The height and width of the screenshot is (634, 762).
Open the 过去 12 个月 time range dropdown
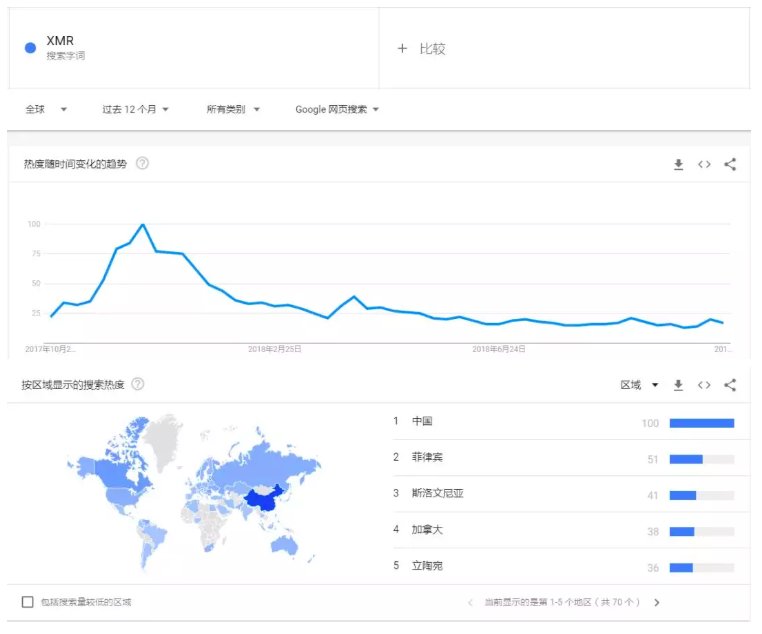pos(136,110)
